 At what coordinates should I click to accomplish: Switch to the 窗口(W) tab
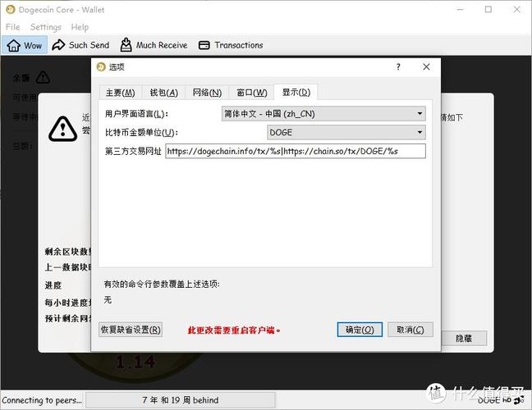click(252, 93)
